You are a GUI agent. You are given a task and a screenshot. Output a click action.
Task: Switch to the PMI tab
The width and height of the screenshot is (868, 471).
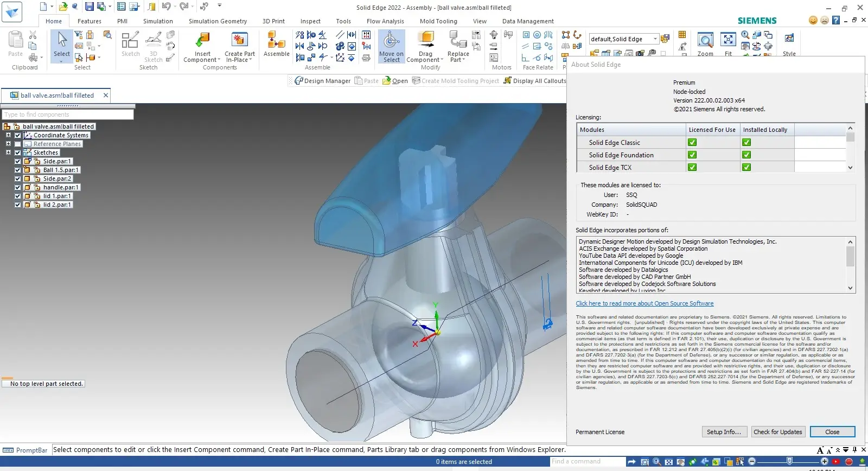(122, 21)
